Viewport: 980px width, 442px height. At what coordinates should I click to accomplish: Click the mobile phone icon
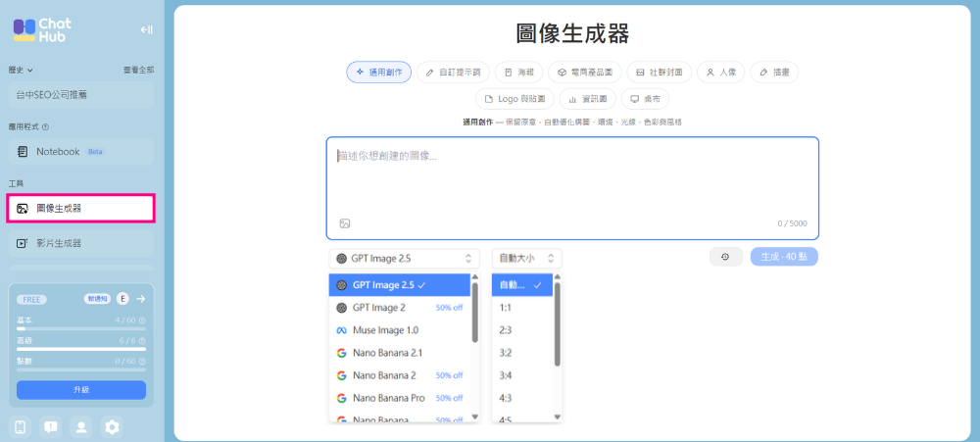coord(20,427)
